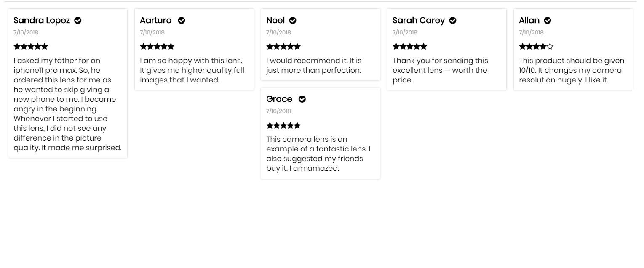Select the reviewer name Grace
The width and height of the screenshot is (644, 268).
tap(279, 99)
